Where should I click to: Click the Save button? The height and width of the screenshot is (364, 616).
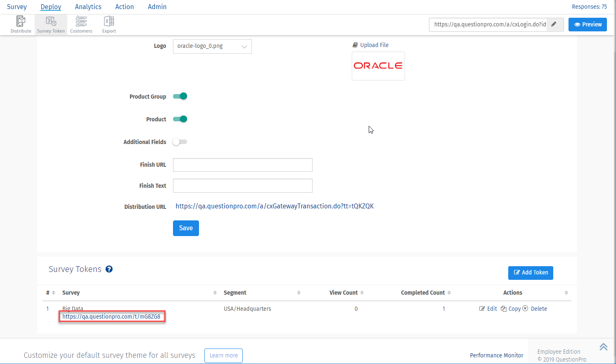[x=186, y=228]
